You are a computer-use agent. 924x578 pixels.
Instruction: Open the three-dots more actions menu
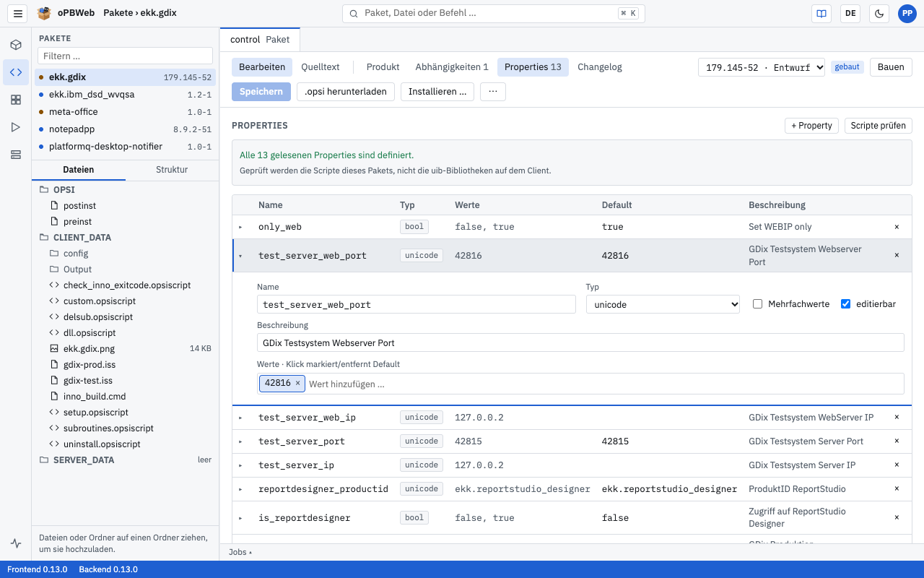(492, 92)
